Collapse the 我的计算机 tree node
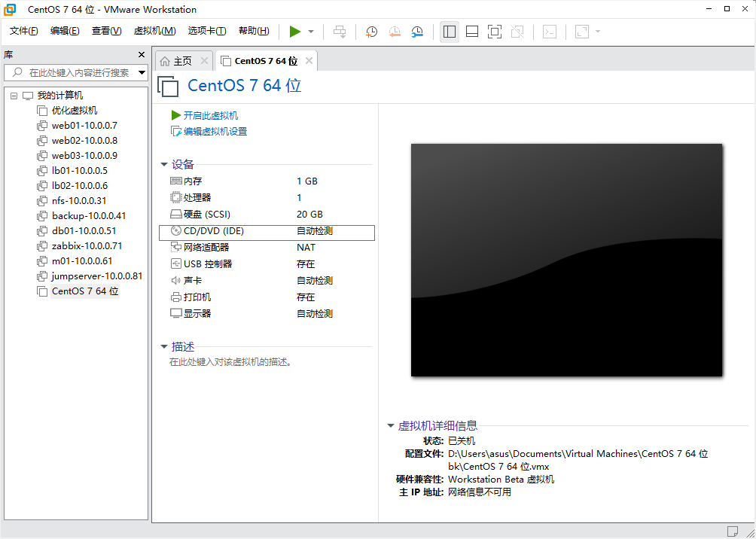756x539 pixels. click(14, 96)
